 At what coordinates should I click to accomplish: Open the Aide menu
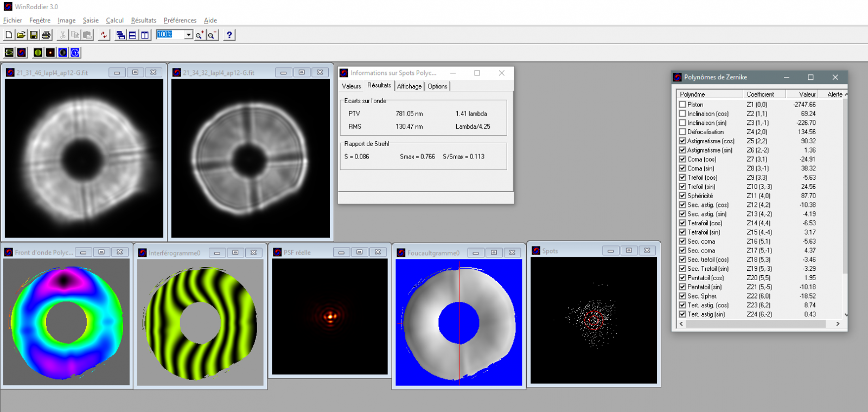[x=210, y=21]
